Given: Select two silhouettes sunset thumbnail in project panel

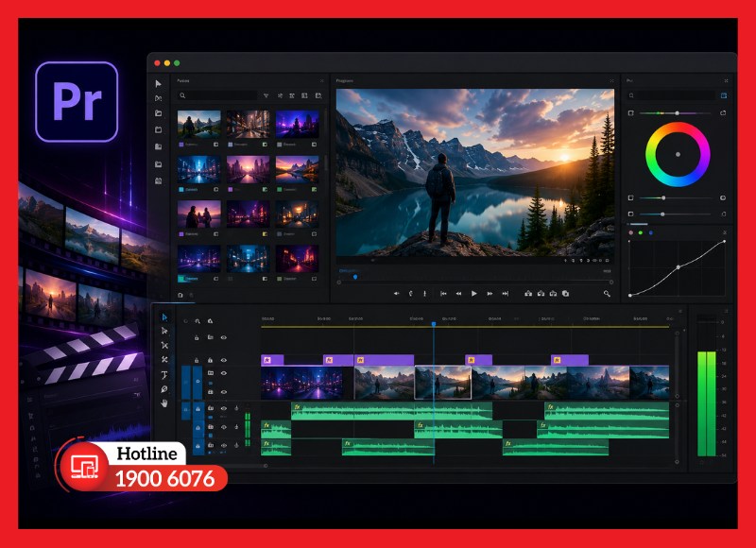Looking at the screenshot, I should (199, 214).
